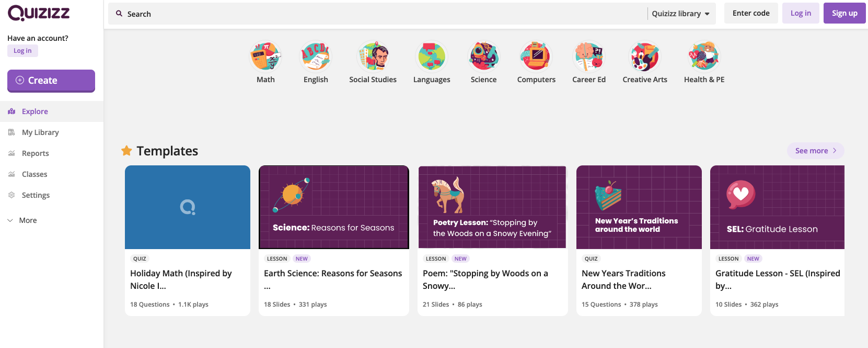Open Reports from the sidebar
The height and width of the screenshot is (348, 868).
(x=35, y=153)
